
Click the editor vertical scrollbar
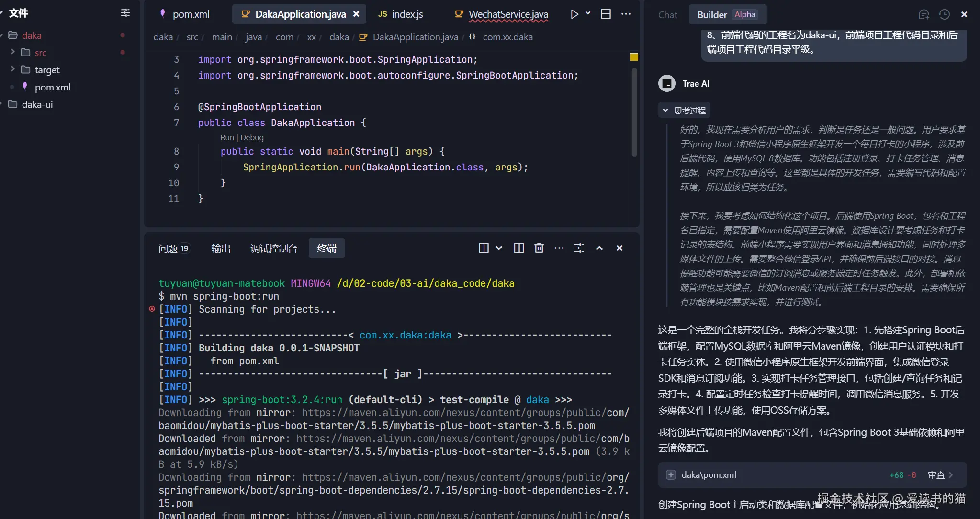click(634, 113)
